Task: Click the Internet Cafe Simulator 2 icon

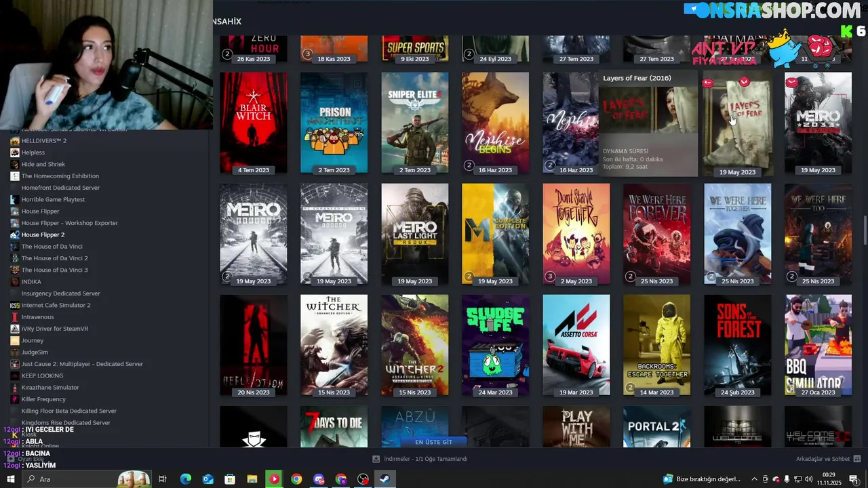Action: 15,305
